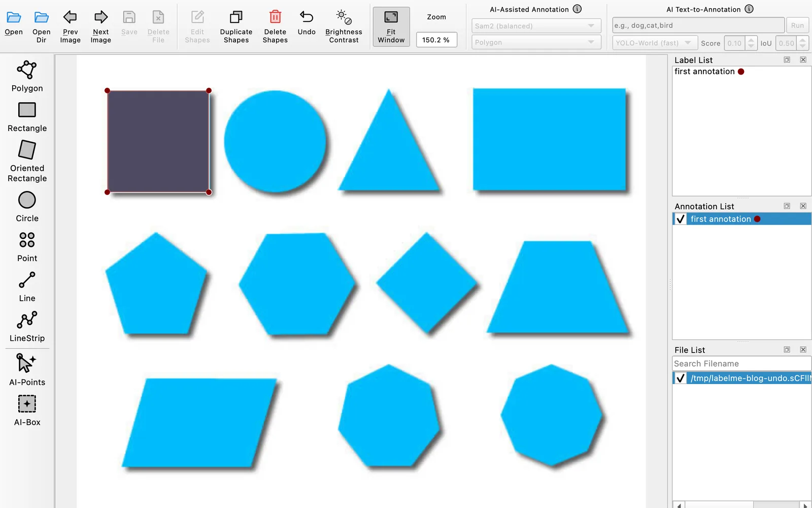Select the Polygon drawing tool
Image resolution: width=812 pixels, height=508 pixels.
(x=27, y=77)
